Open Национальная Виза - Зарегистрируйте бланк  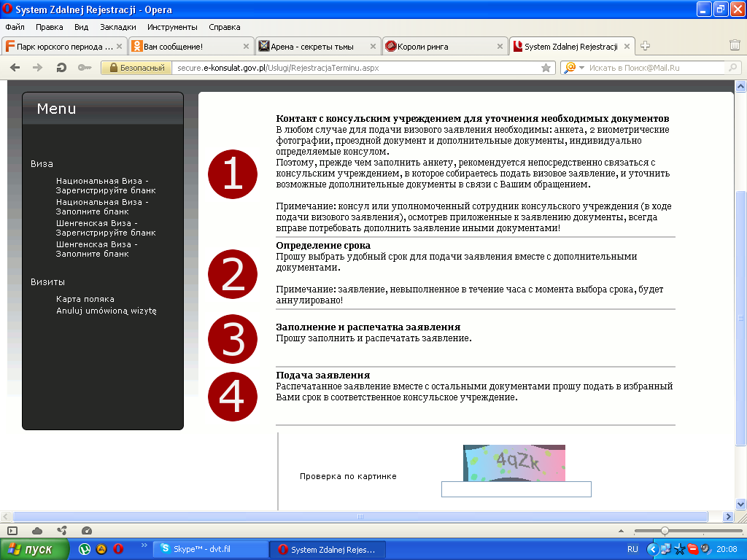(x=106, y=185)
